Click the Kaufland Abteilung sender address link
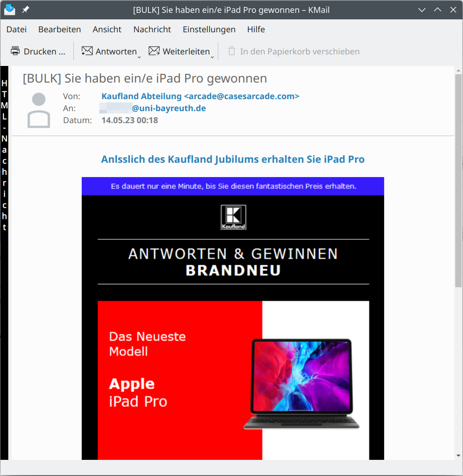The height and width of the screenshot is (476, 463). pos(200,96)
